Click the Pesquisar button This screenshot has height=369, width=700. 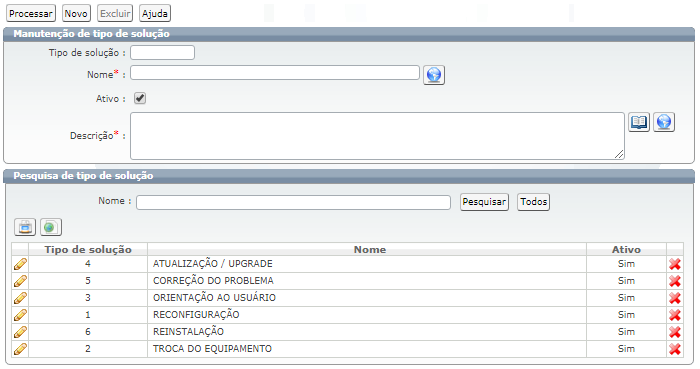coord(484,202)
